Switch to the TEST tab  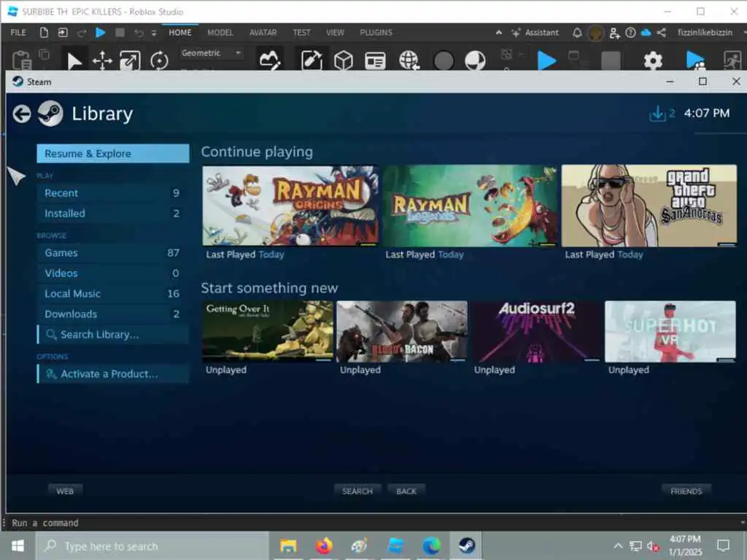click(301, 32)
